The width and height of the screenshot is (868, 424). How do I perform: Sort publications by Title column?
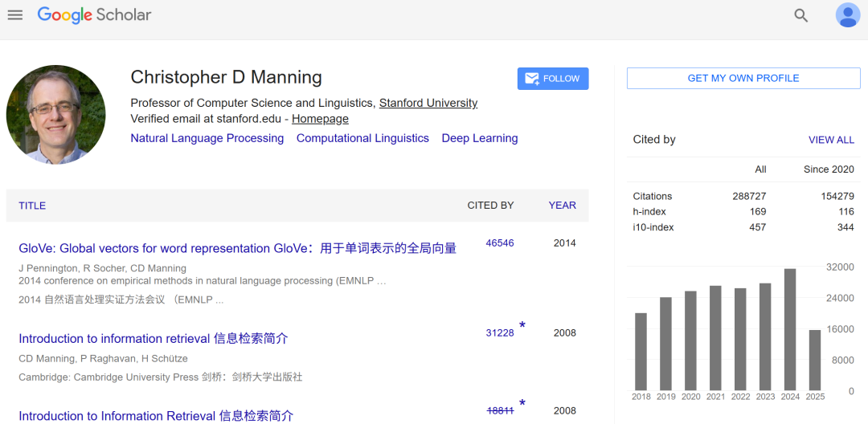[32, 206]
